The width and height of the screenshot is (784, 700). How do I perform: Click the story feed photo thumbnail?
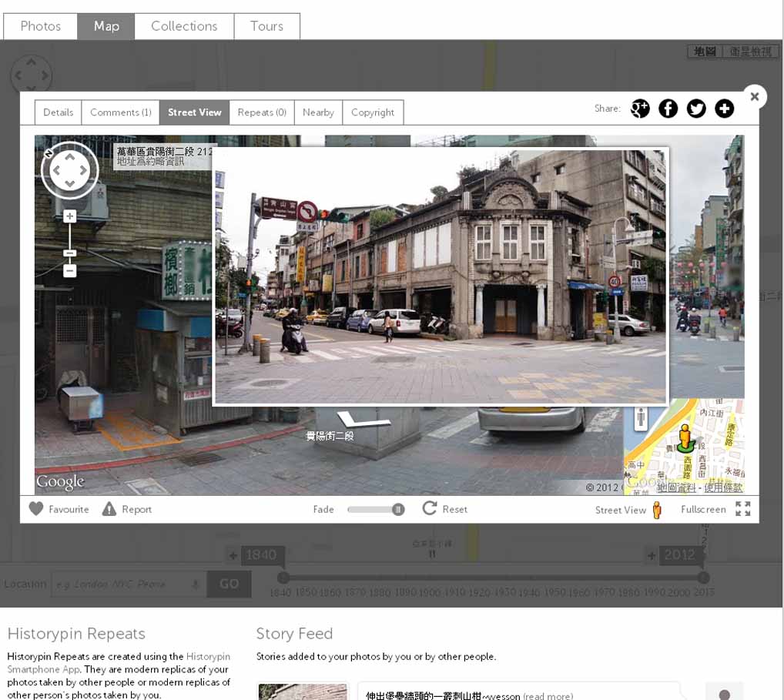click(x=303, y=692)
